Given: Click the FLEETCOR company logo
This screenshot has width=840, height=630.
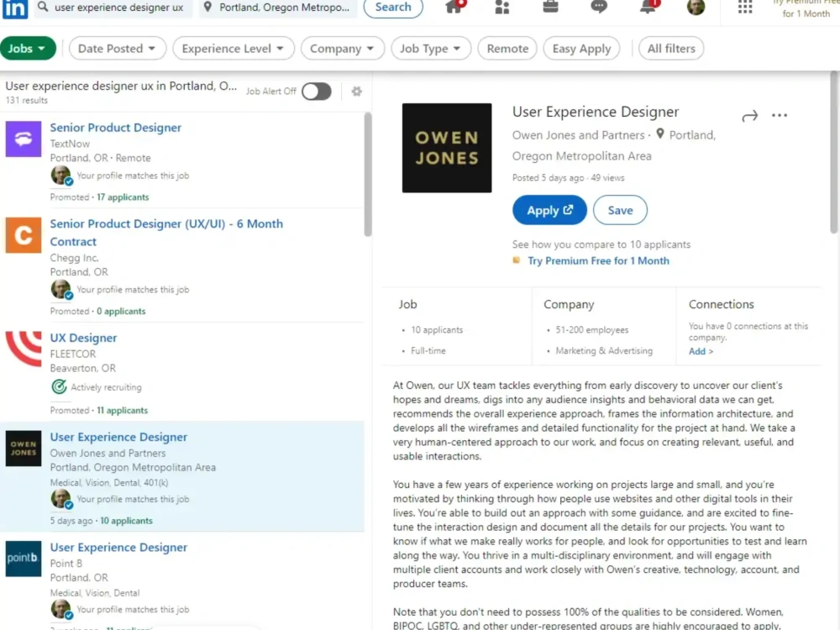Looking at the screenshot, I should coord(23,349).
